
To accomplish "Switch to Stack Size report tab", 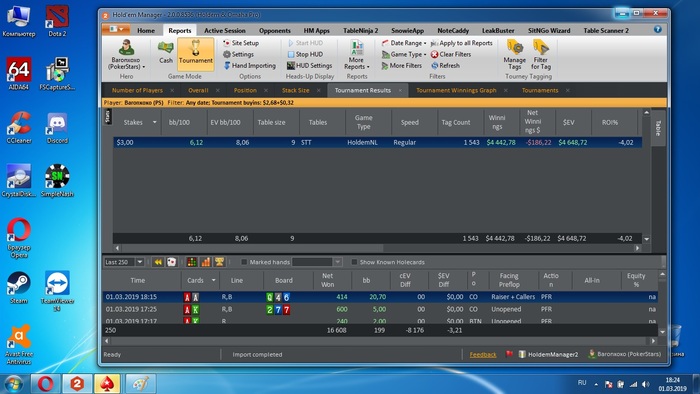I will coord(295,90).
